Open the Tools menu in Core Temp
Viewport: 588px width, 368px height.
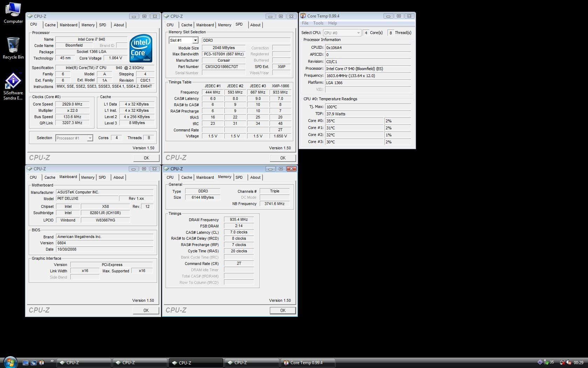318,23
